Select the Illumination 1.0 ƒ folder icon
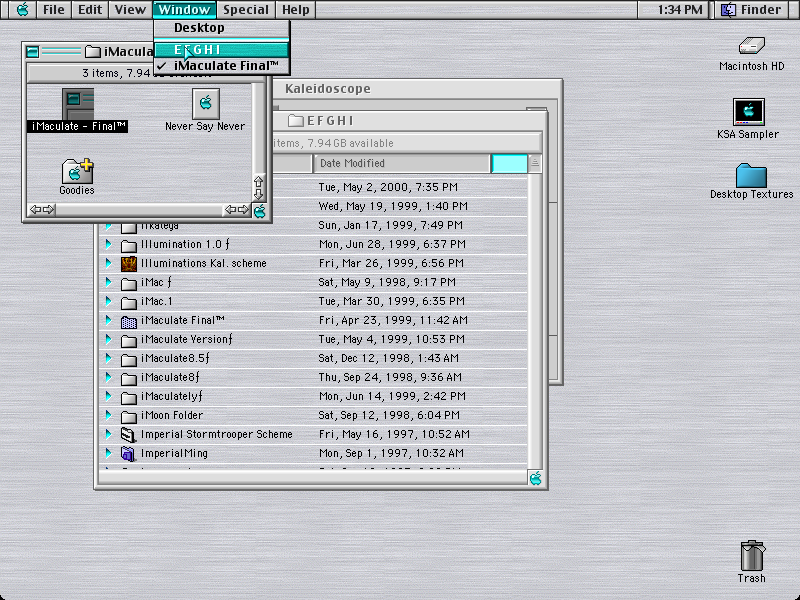The image size is (800, 600). click(x=129, y=245)
